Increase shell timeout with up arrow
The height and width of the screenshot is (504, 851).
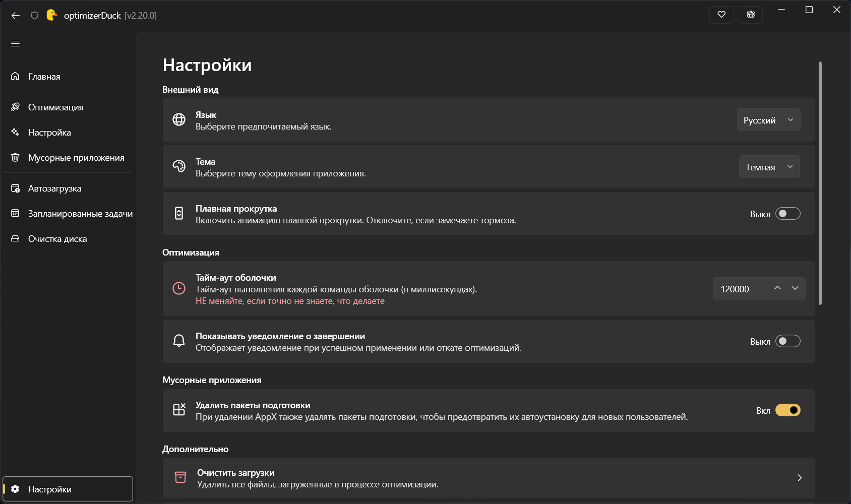[777, 288]
